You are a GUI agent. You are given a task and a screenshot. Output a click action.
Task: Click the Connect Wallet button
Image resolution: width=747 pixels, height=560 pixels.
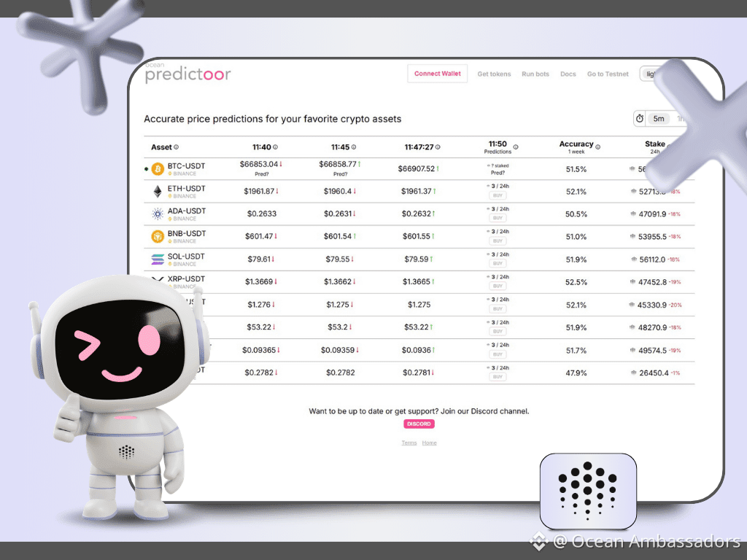(x=438, y=74)
